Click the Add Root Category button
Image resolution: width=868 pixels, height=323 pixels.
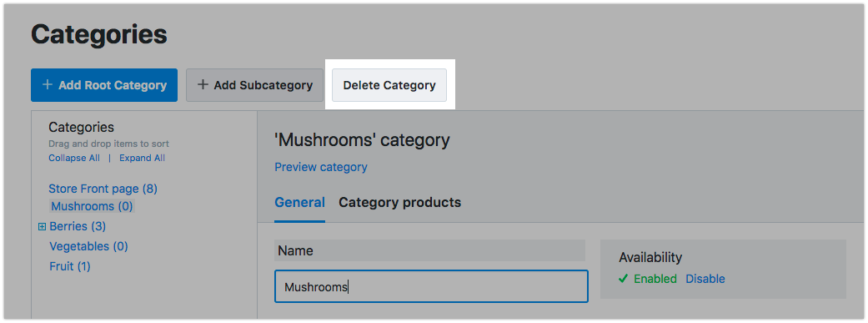tap(104, 85)
